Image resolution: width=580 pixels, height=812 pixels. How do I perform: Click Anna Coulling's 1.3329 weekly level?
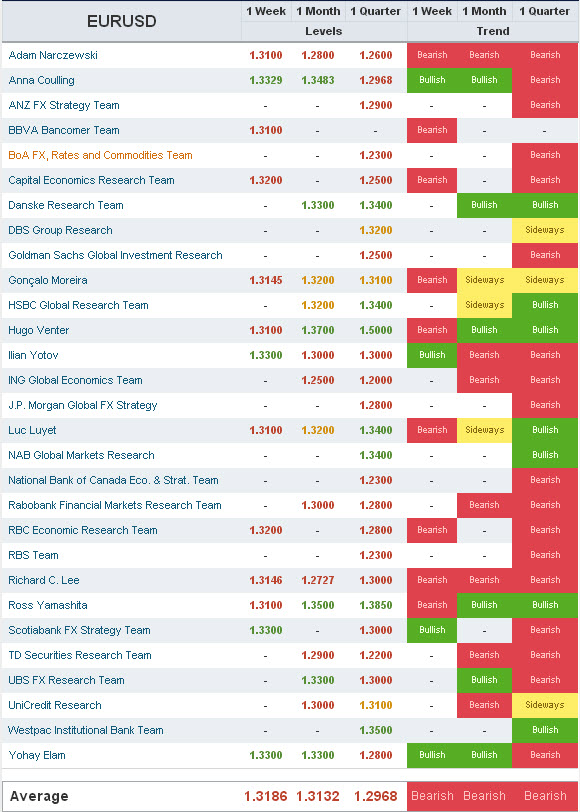[266, 80]
